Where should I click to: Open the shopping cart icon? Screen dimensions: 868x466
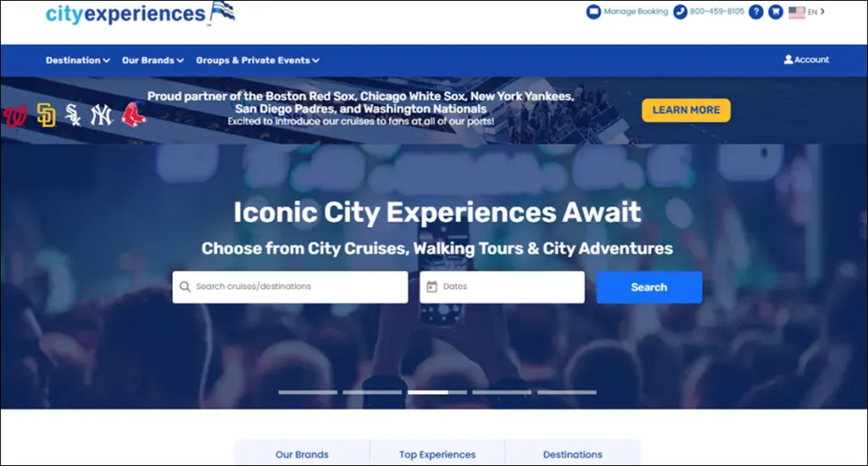[x=776, y=12]
